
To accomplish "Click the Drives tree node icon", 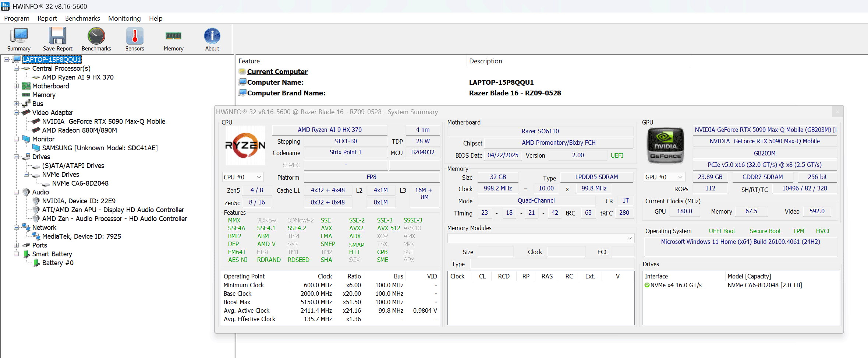I will point(26,157).
